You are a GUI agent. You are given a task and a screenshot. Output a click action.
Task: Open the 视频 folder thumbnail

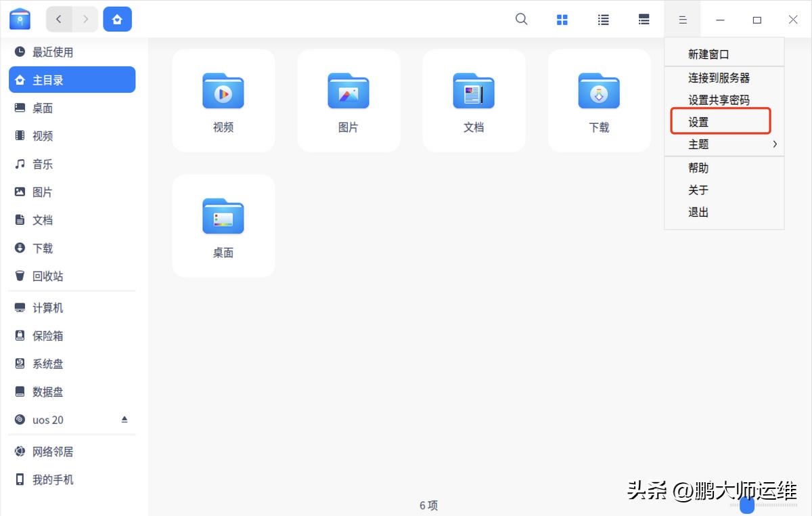coord(223,91)
